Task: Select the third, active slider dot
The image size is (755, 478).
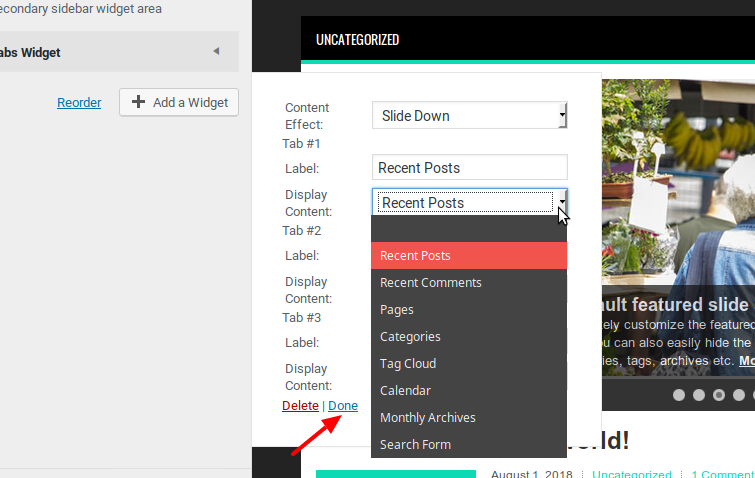Action: pos(719,395)
